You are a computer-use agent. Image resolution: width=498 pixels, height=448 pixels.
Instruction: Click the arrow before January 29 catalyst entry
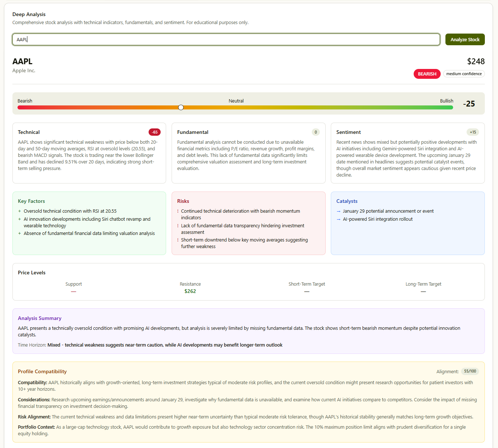pyautogui.click(x=339, y=211)
